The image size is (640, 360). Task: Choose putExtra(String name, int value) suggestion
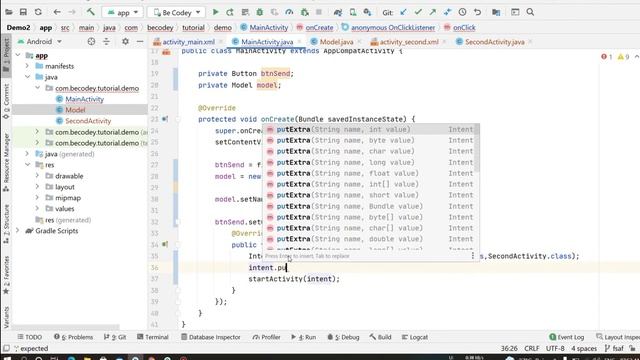pos(370,129)
